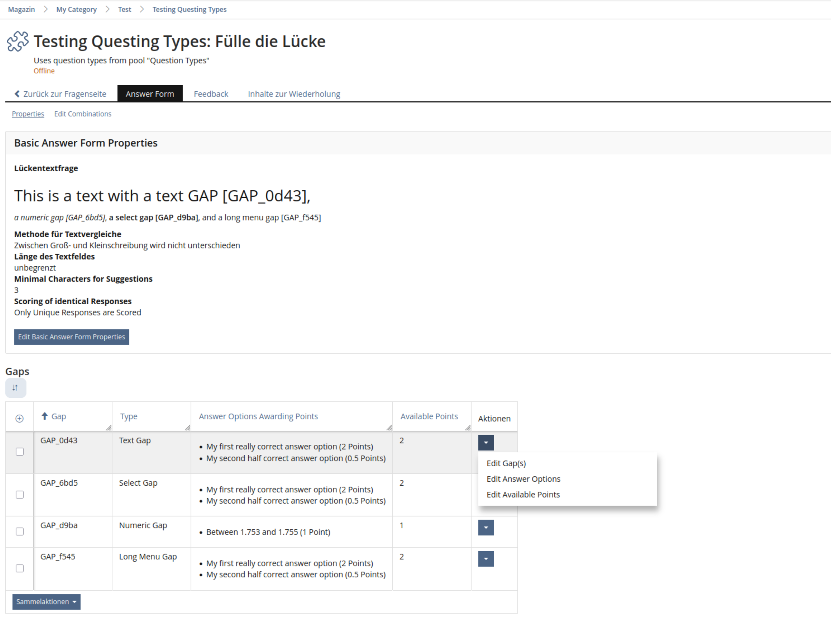831x644 pixels.
Task: Click the Gap column sort arrow
Action: pos(45,416)
